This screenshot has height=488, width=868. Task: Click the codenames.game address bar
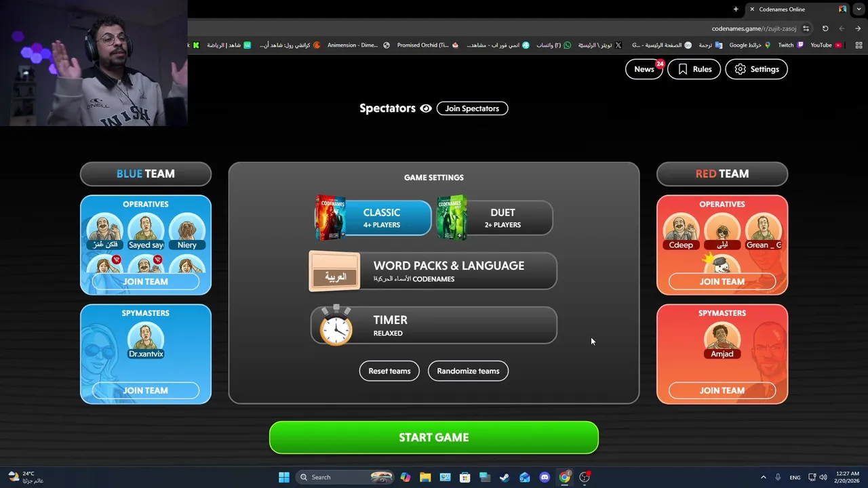[754, 28]
